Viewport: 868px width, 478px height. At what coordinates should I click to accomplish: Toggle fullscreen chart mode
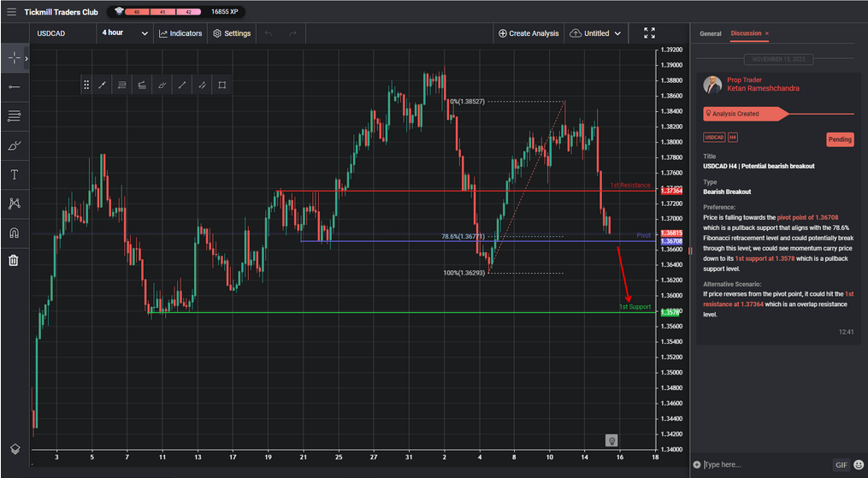tap(649, 33)
